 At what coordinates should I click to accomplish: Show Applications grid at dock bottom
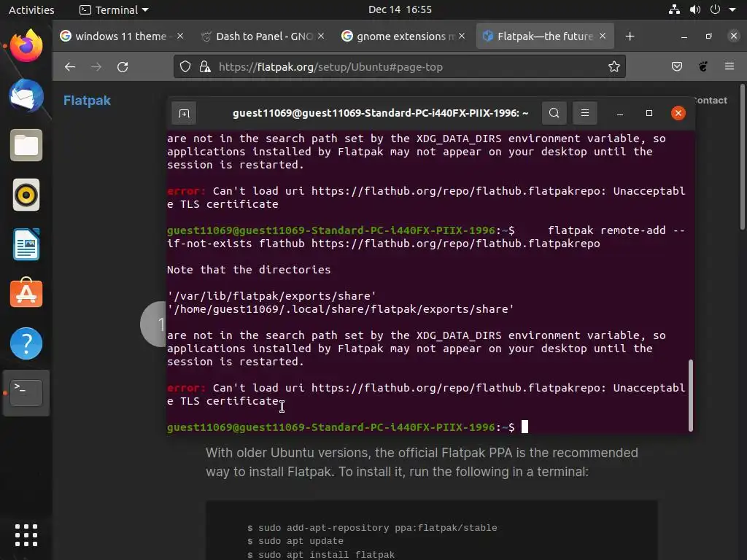pos(26,535)
